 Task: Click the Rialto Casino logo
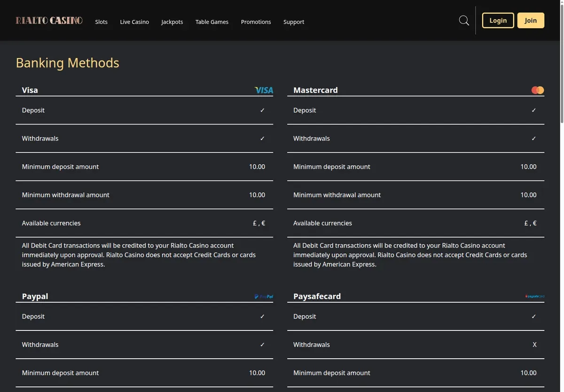(x=49, y=21)
